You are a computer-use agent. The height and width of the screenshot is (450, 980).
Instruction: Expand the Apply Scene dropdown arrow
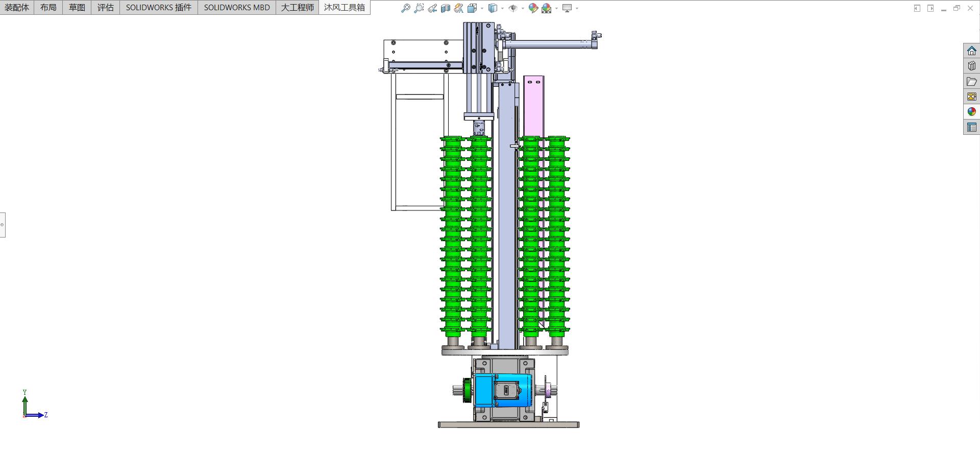click(x=556, y=8)
